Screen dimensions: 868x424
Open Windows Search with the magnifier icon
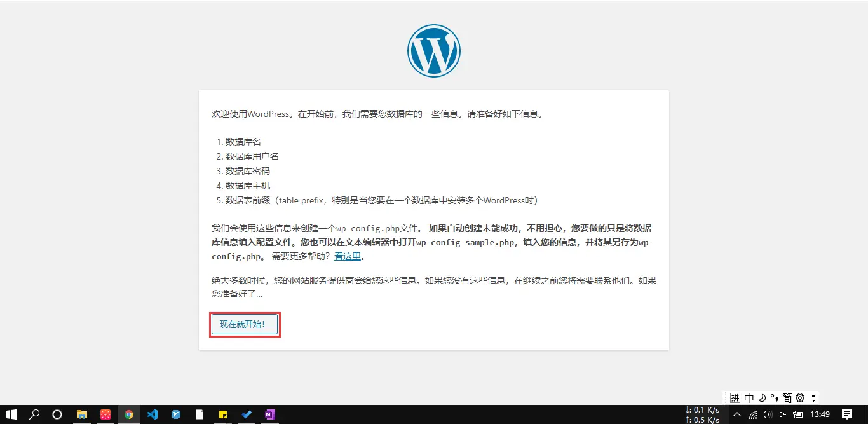coord(34,414)
